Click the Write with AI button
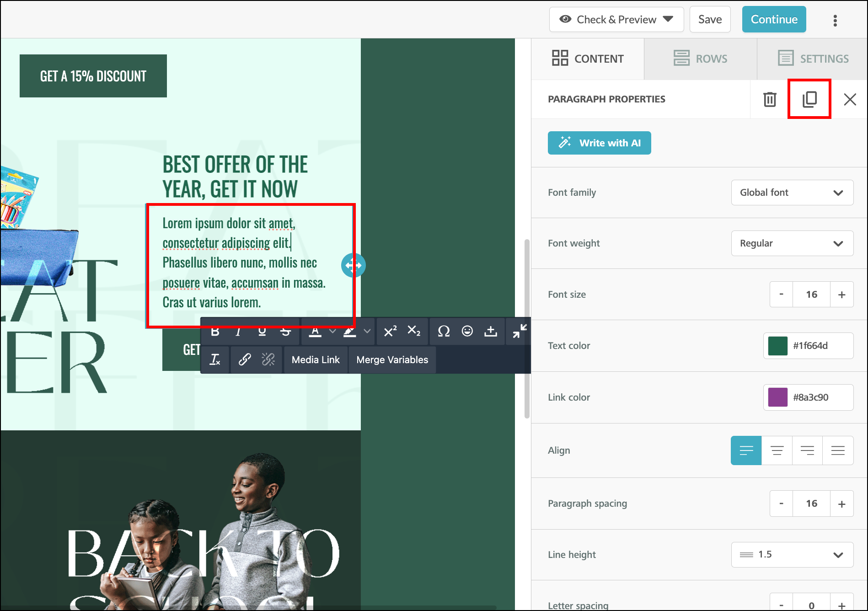The width and height of the screenshot is (868, 611). 599,143
